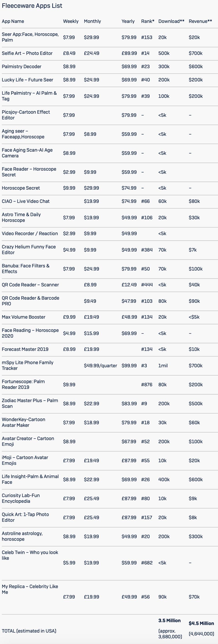The width and height of the screenshot is (218, 644).
Task: Click the 3.5 Million download total
Action: pyautogui.click(x=169, y=620)
